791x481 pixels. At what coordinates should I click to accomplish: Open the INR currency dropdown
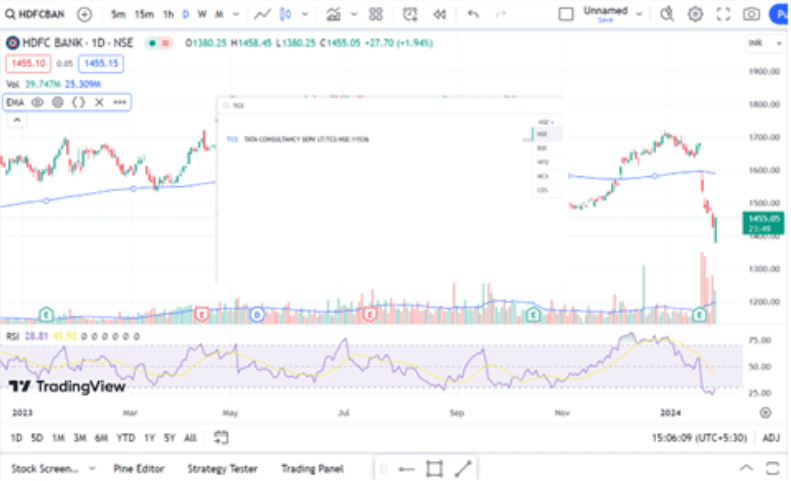765,43
